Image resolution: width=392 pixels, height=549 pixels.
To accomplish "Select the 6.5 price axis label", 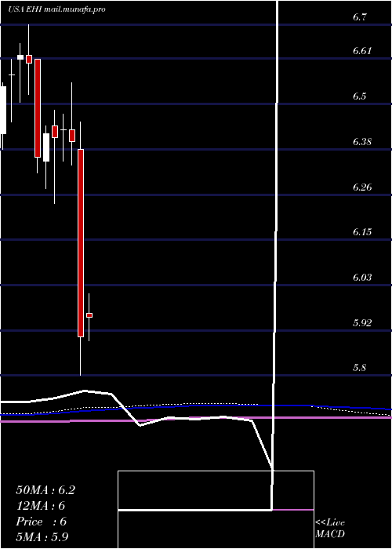I will (360, 96).
